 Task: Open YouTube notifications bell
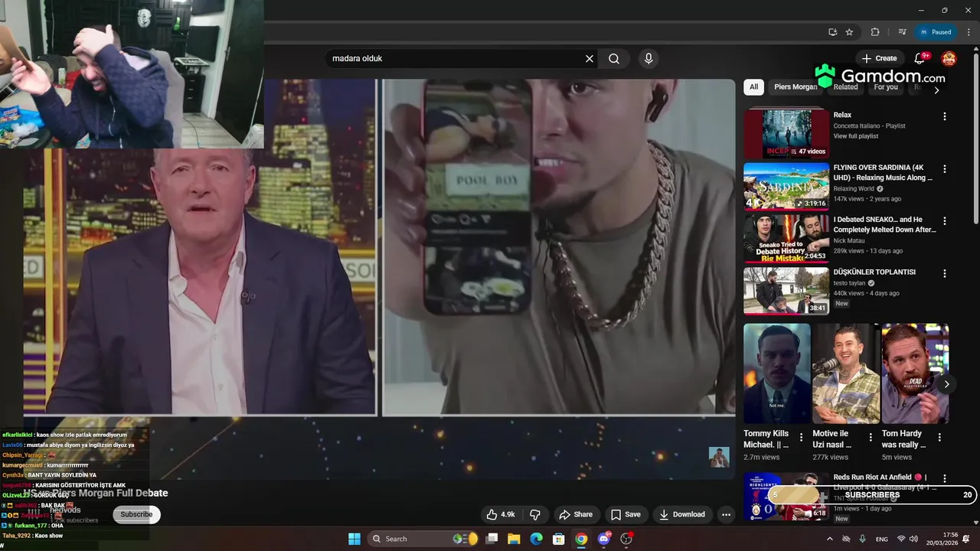click(x=920, y=58)
